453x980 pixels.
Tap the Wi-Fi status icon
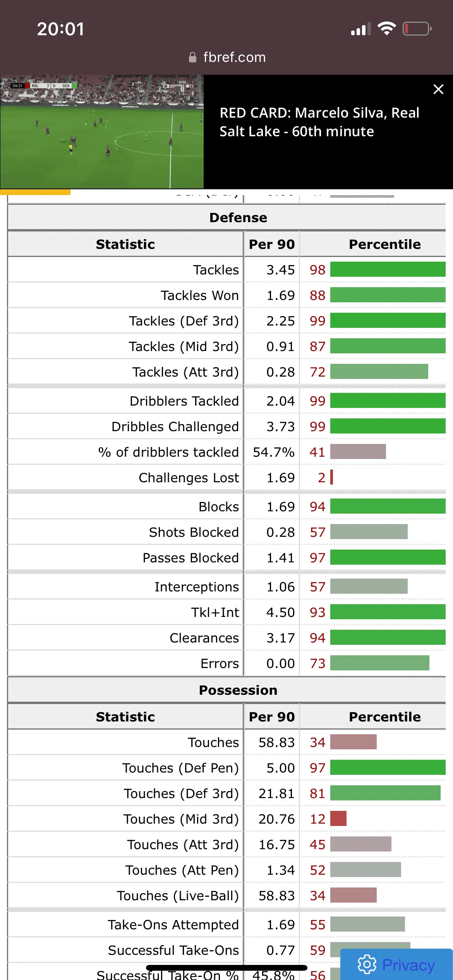click(386, 29)
